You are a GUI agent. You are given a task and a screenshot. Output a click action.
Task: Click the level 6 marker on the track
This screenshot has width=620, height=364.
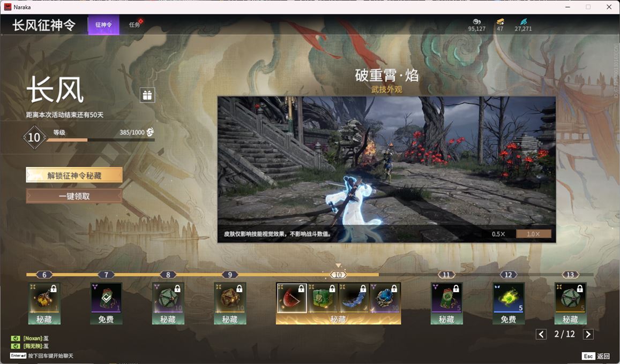(x=44, y=275)
